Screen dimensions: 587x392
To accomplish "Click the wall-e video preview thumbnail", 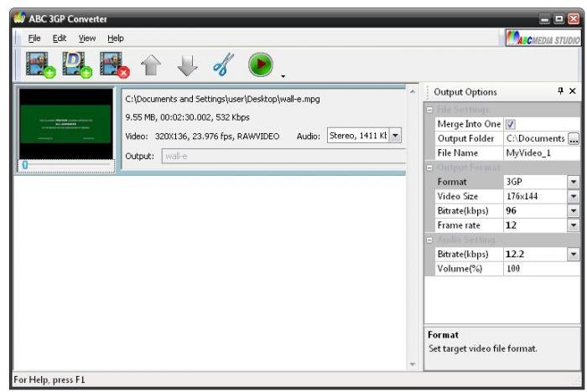I will tap(66, 124).
